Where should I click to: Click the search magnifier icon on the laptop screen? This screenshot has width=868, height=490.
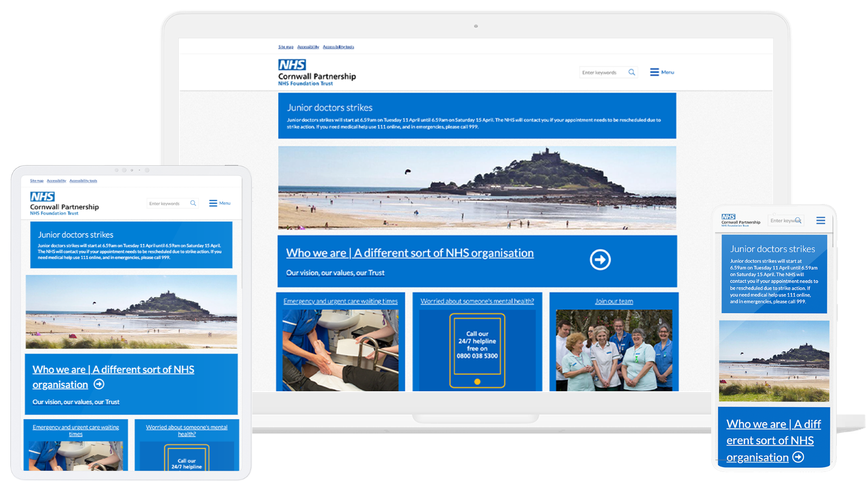631,72
